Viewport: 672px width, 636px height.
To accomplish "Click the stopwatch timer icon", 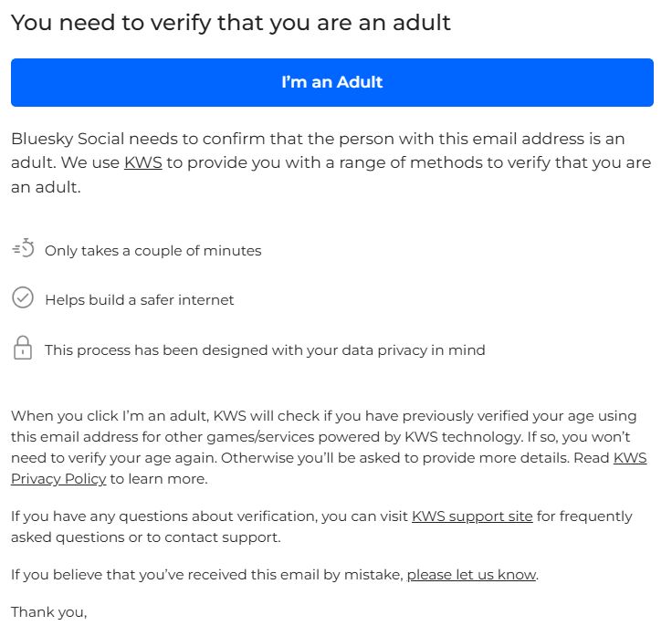I will click(x=23, y=248).
